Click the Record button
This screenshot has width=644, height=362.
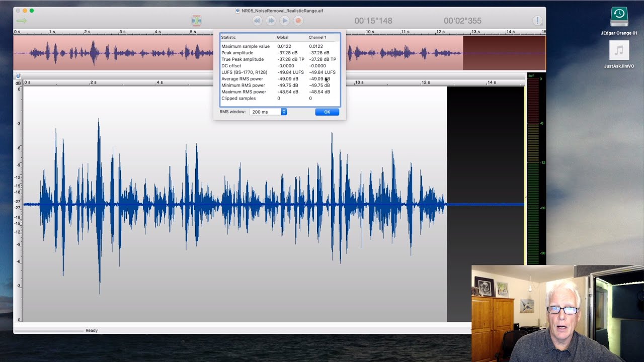(x=298, y=21)
